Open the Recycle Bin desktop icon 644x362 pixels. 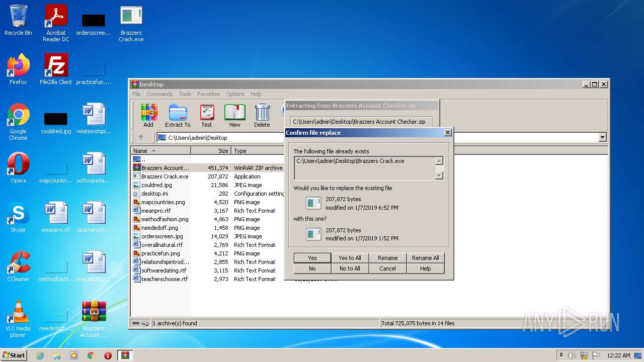pos(18,20)
